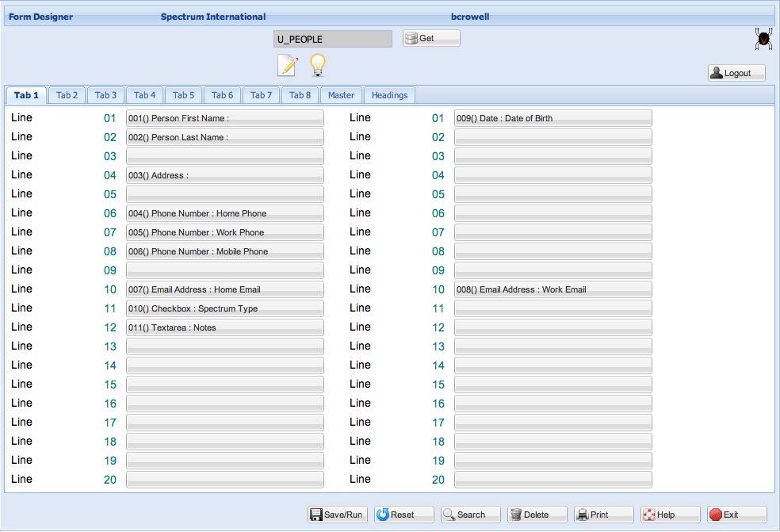Exit the Form Designer via Exit
Viewport: 780px width, 532px height.
pos(737,515)
